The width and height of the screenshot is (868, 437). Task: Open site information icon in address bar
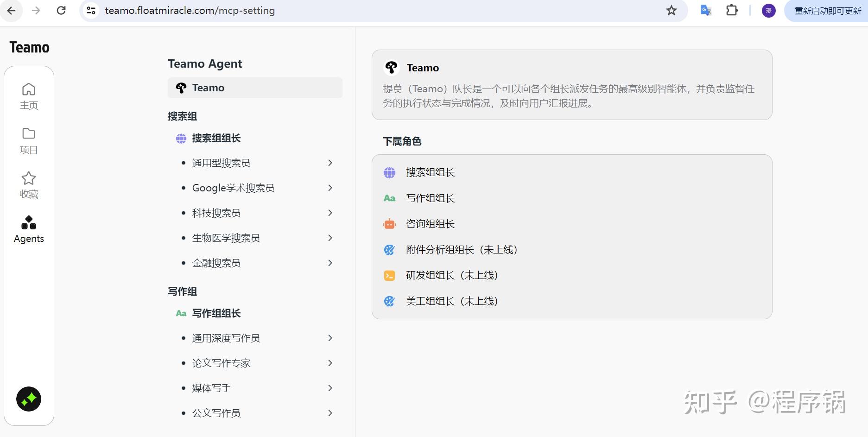[91, 11]
